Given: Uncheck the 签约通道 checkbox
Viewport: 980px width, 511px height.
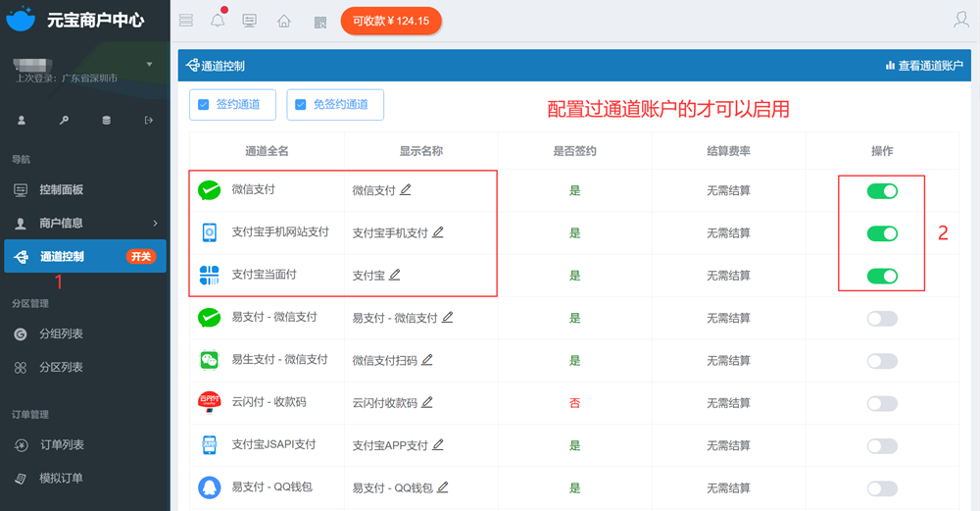Looking at the screenshot, I should (204, 105).
